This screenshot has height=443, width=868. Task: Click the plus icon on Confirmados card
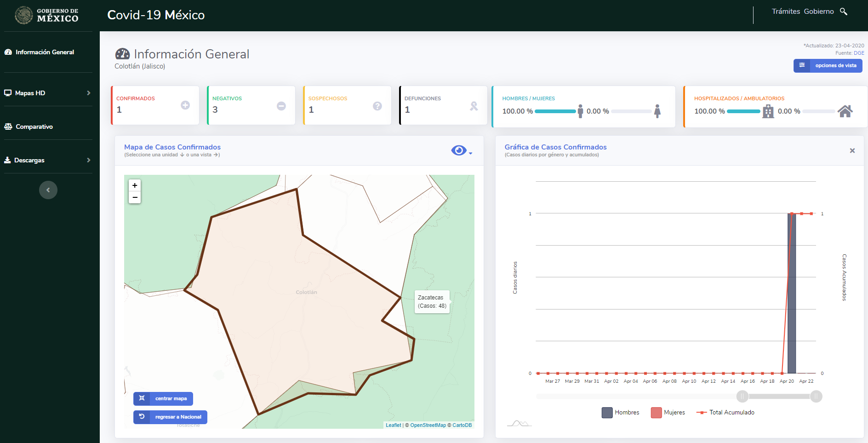(185, 105)
